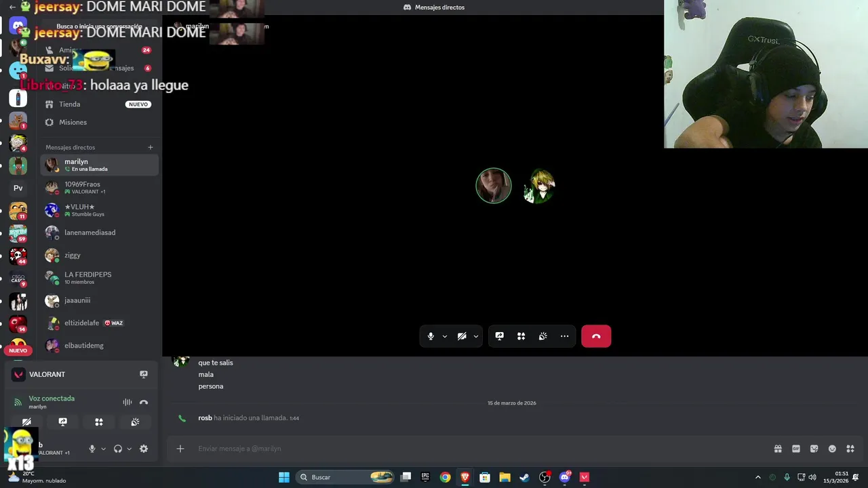Open camera options arrow in call bar
Viewport: 868px width, 488px height.
[x=476, y=336]
